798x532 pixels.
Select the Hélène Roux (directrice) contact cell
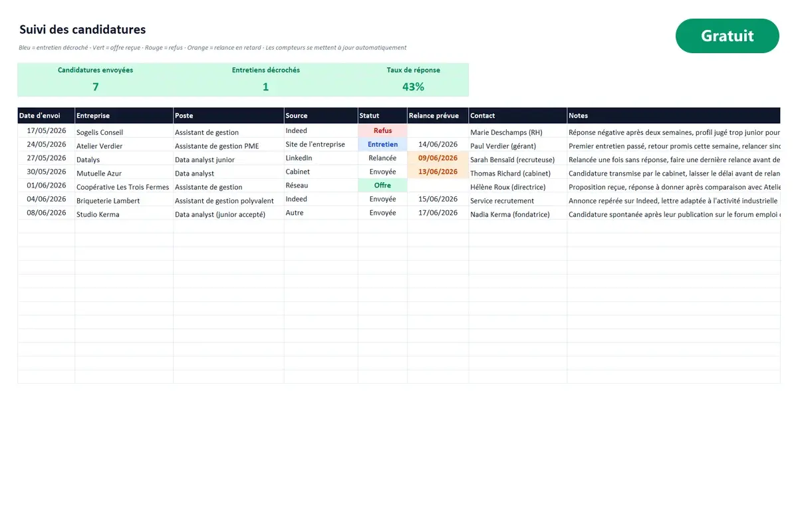tap(518, 186)
